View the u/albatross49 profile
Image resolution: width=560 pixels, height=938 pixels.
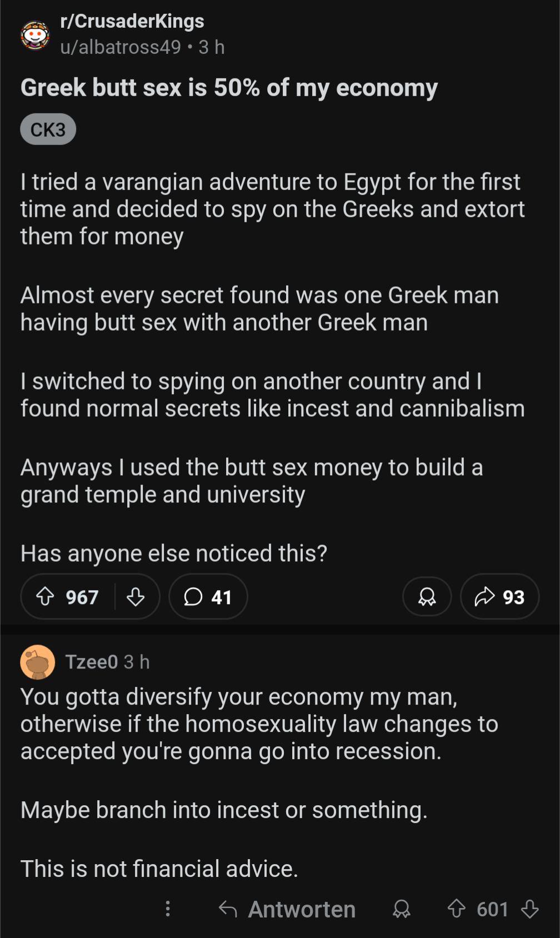[121, 47]
